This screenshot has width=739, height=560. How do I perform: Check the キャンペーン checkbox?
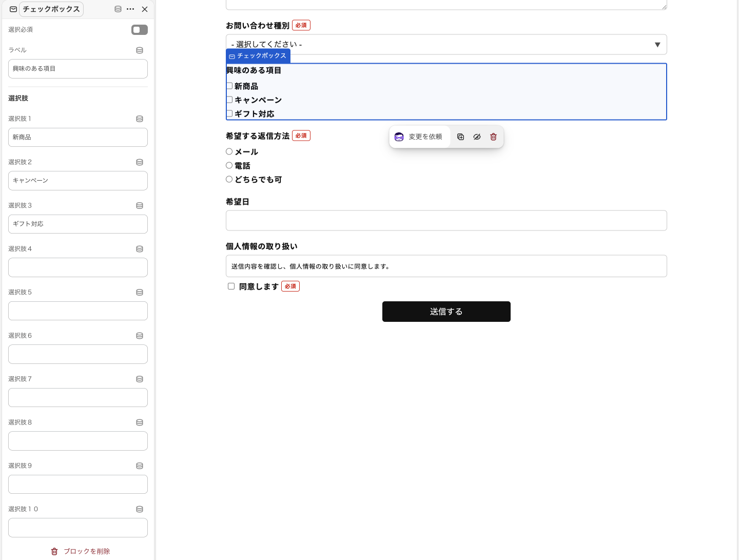[229, 100]
